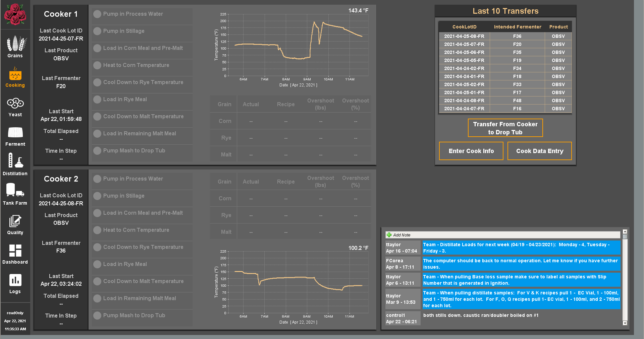Toggle Cooker 2 Load in Corn Meal indicator
The width and height of the screenshot is (644, 339).
(97, 213)
